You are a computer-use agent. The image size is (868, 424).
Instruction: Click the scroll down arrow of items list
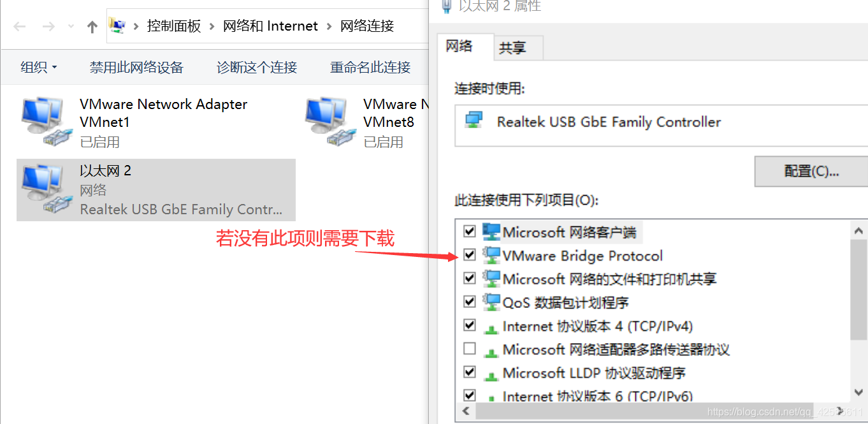[858, 392]
